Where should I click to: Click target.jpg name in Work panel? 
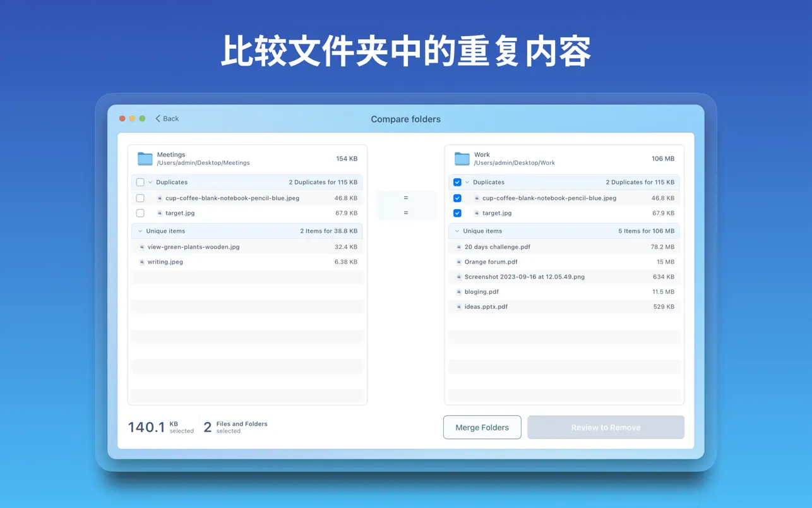[x=497, y=213]
